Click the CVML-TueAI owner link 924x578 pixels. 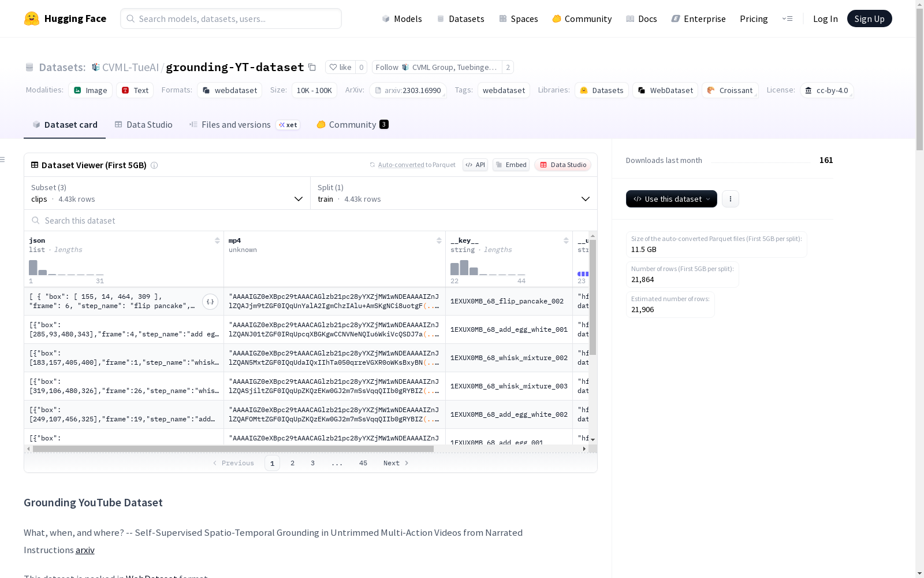tap(131, 67)
